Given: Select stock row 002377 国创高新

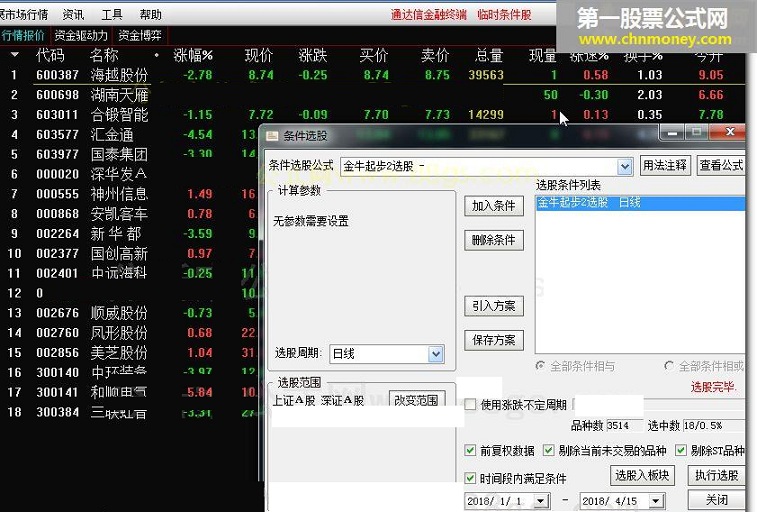Looking at the screenshot, I should click(129, 253).
